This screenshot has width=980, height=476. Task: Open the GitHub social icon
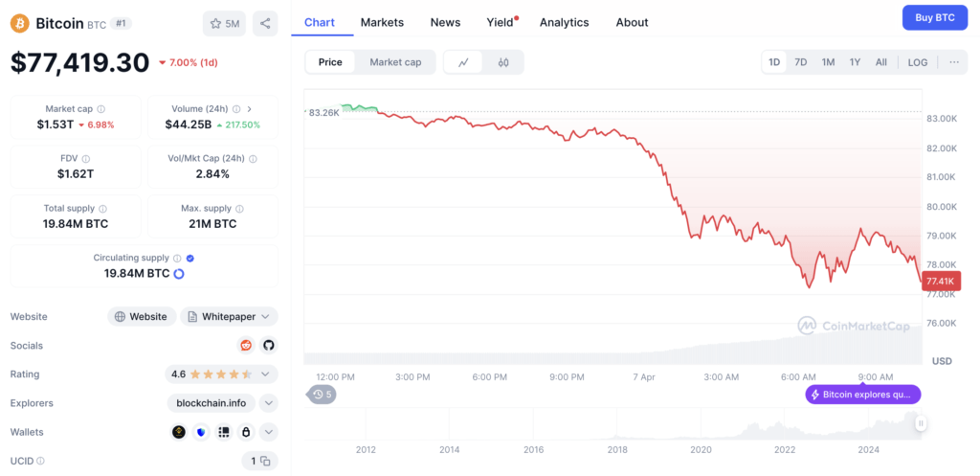point(268,346)
